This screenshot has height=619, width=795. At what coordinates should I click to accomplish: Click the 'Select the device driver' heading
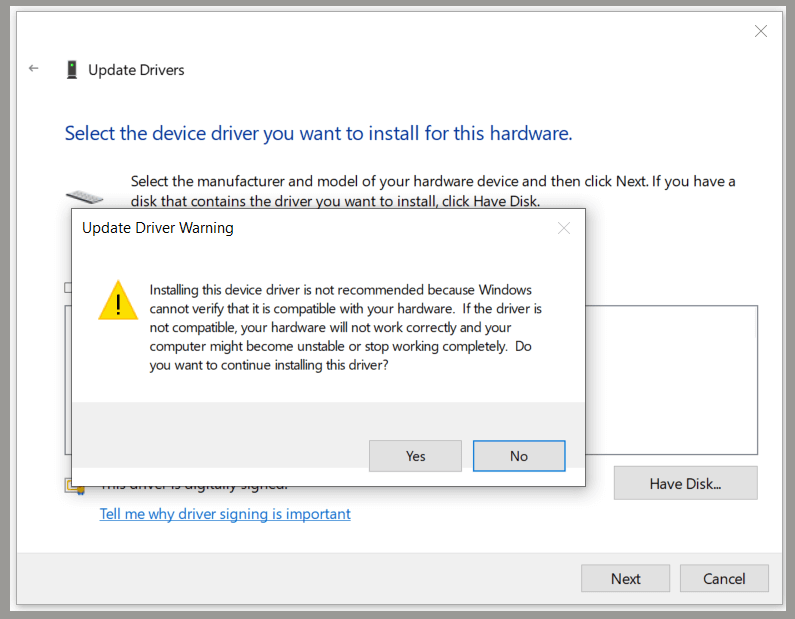pyautogui.click(x=318, y=133)
